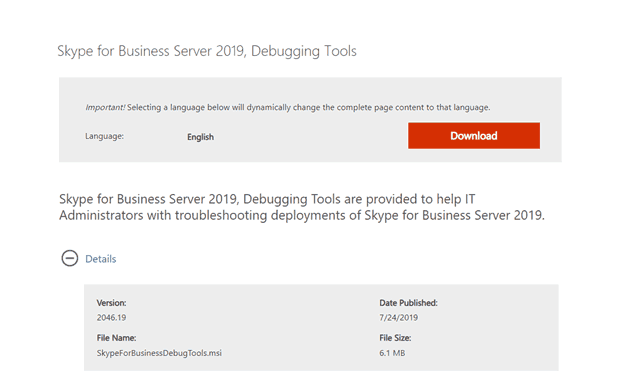Open the English language selector
Viewport: 640px width, 384px height.
pos(200,137)
